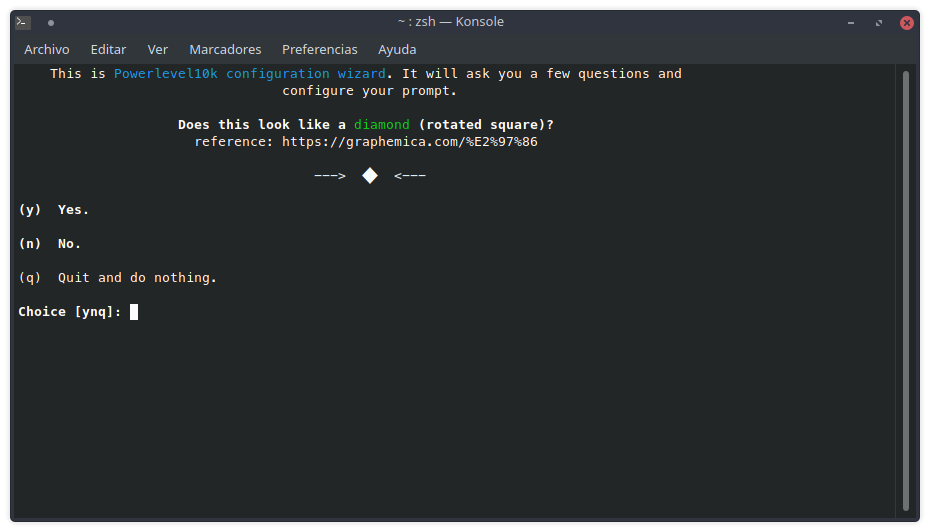Click the terminal's vertical scrollbar
This screenshot has width=930, height=532.
pyautogui.click(x=906, y=291)
